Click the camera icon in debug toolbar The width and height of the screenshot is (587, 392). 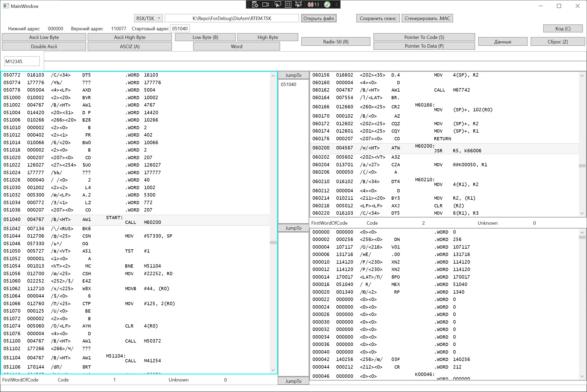point(266,4)
